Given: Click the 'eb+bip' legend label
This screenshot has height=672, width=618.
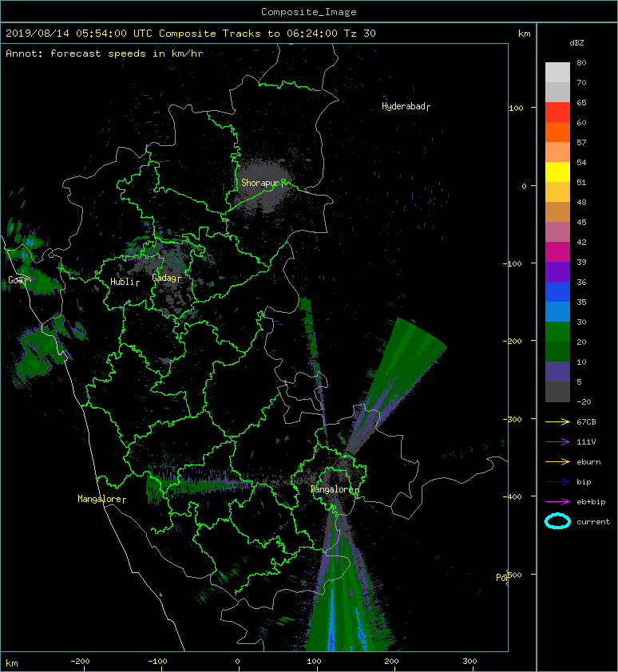Looking at the screenshot, I should tap(591, 502).
